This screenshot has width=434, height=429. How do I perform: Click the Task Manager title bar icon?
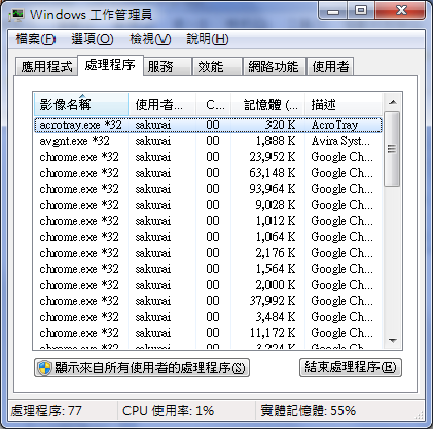point(17,15)
